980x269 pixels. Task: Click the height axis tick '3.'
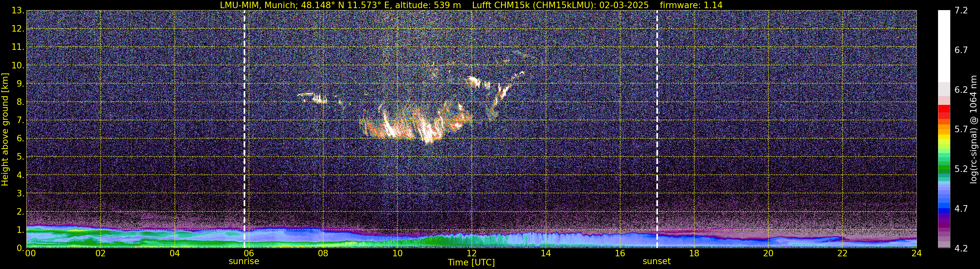[20, 193]
